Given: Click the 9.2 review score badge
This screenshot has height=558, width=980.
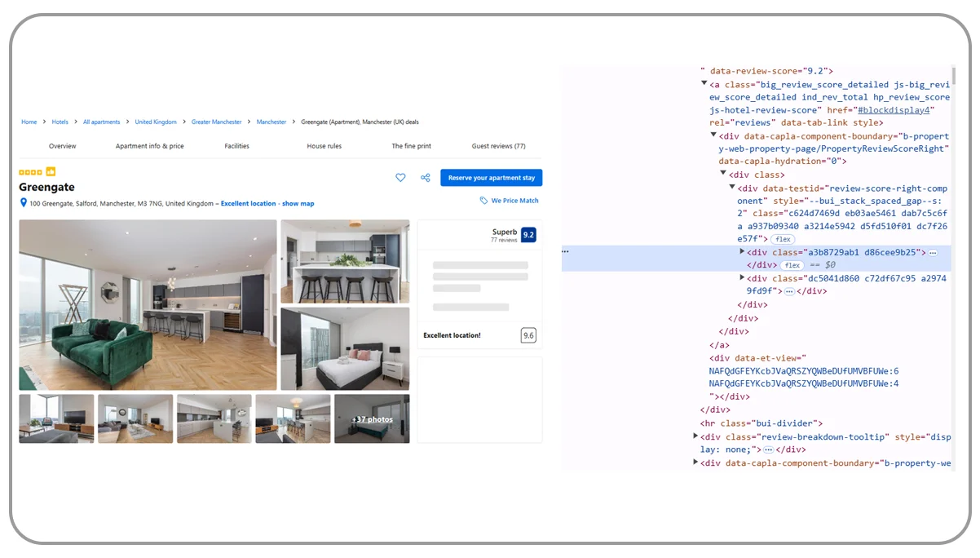Looking at the screenshot, I should [528, 235].
